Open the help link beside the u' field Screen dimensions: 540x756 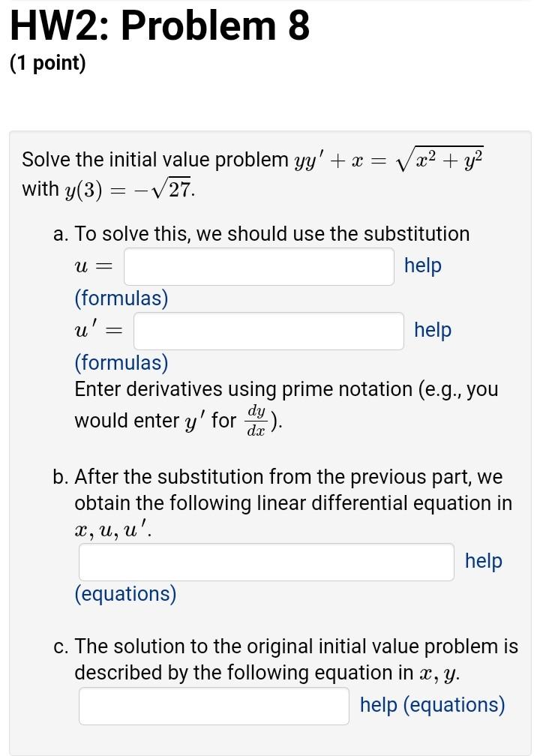432,330
